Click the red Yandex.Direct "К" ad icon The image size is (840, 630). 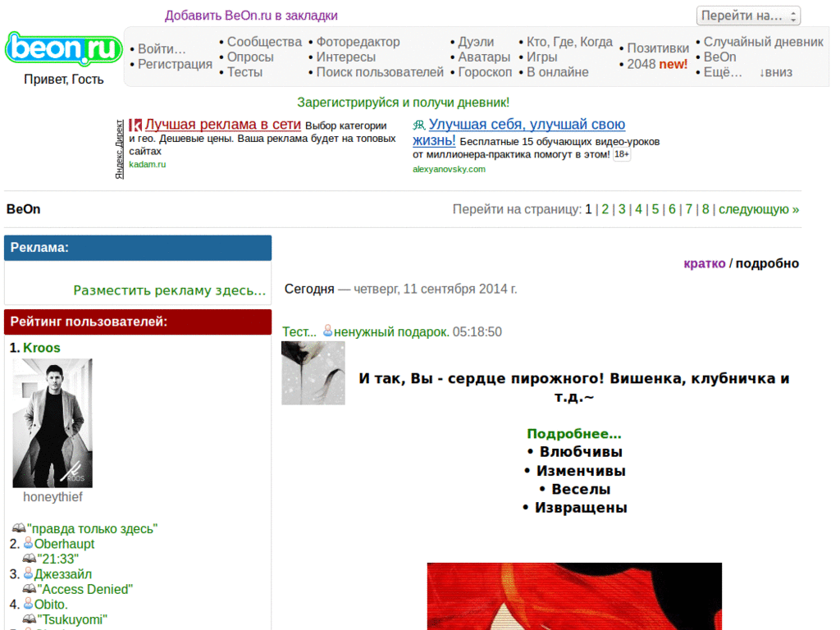[x=136, y=125]
